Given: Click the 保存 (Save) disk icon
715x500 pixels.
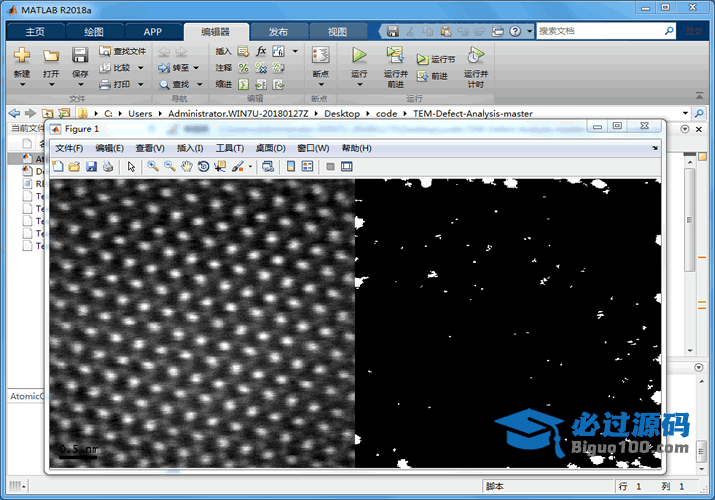Looking at the screenshot, I should (80, 55).
